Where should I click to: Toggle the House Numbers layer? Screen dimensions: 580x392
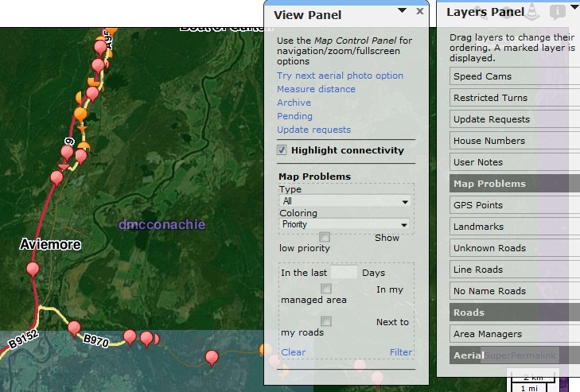(515, 141)
